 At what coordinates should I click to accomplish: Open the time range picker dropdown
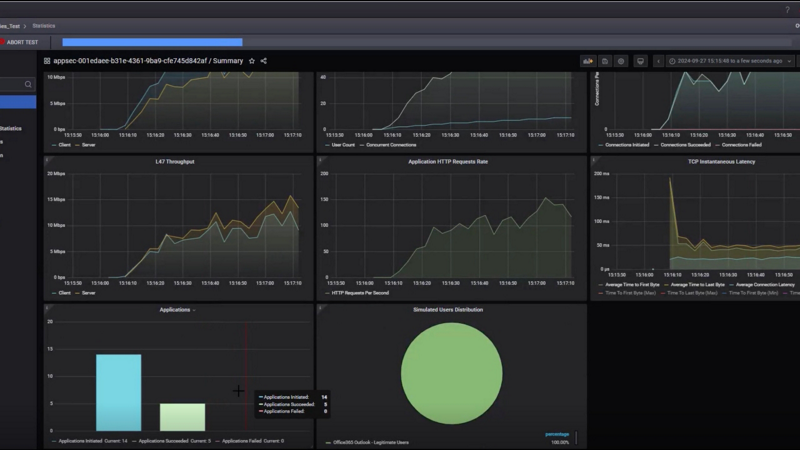coord(730,61)
